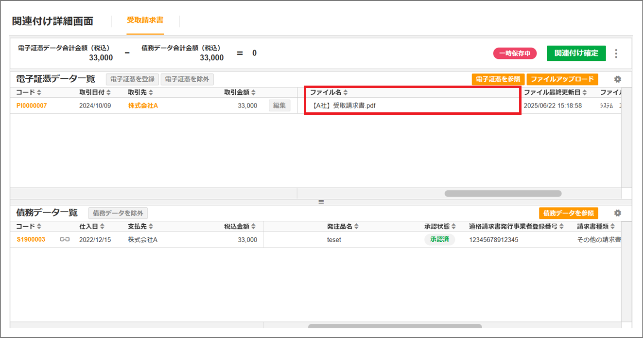Click the panel splitter handle between lists
Image resolution: width=644 pixels, height=338 pixels.
click(x=321, y=202)
